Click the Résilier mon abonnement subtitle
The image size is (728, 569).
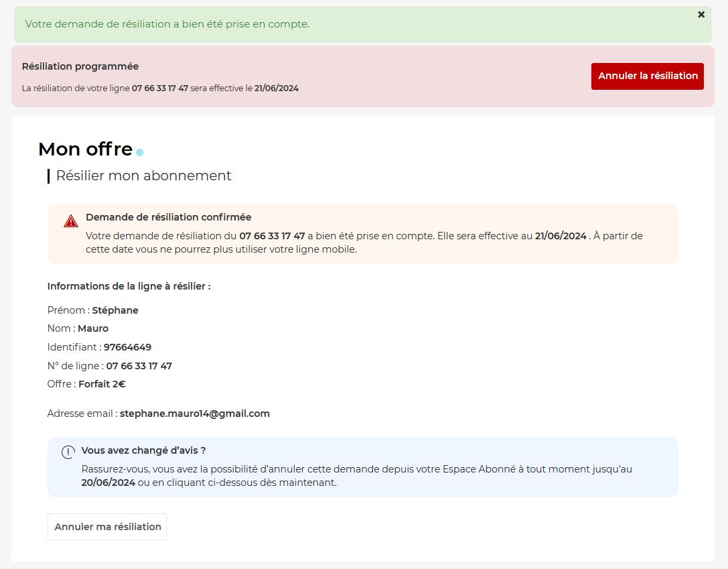(143, 176)
